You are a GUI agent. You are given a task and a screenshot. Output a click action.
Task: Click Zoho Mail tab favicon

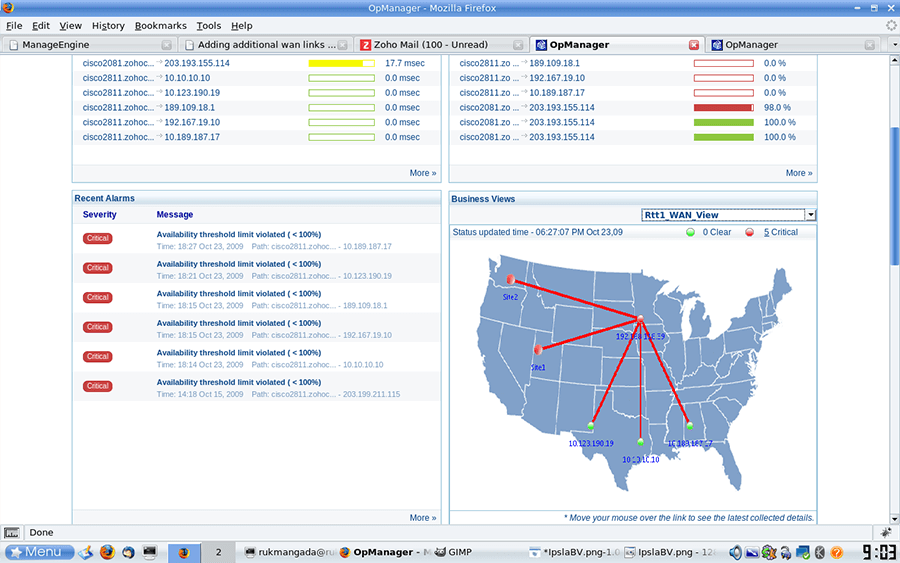click(365, 45)
